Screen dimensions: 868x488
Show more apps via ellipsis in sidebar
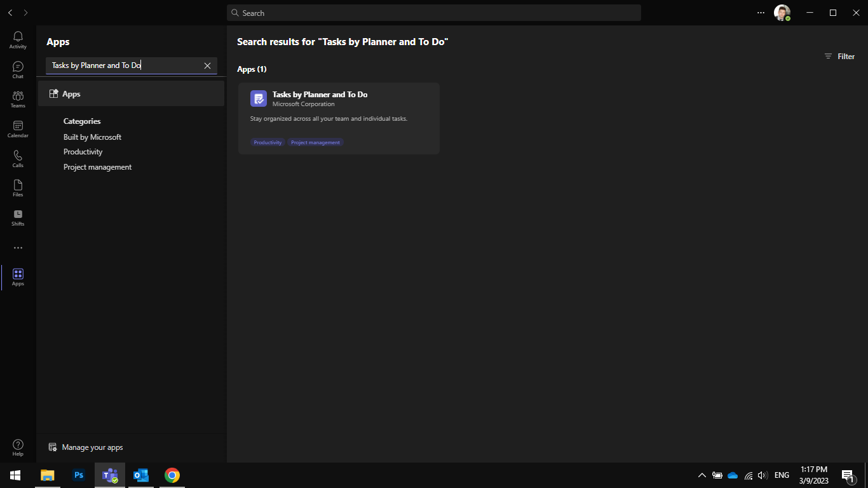(18, 248)
